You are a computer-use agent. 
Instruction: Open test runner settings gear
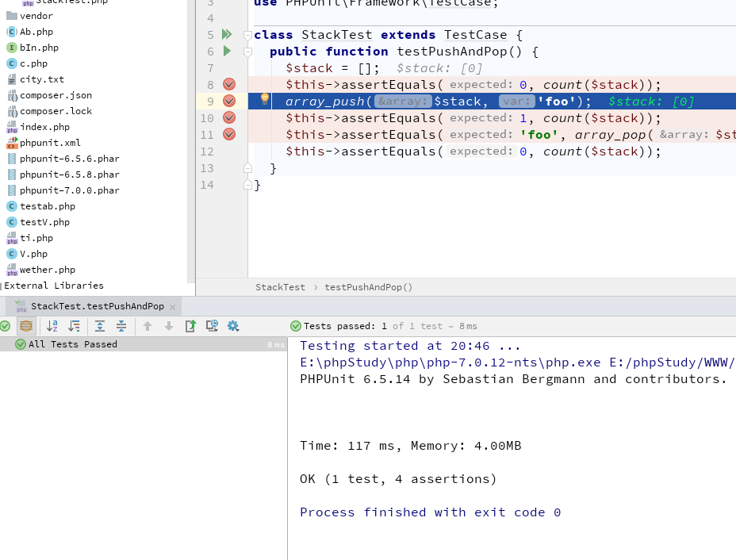click(x=233, y=326)
